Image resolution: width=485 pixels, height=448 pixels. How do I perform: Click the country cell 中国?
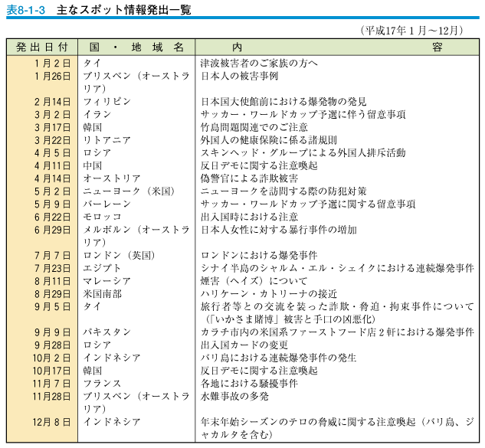click(x=93, y=166)
